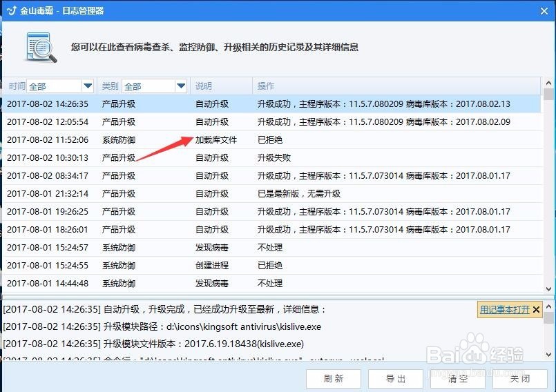This screenshot has height=392, width=556.
Task: Click the 清空 button
Action: click(x=458, y=378)
